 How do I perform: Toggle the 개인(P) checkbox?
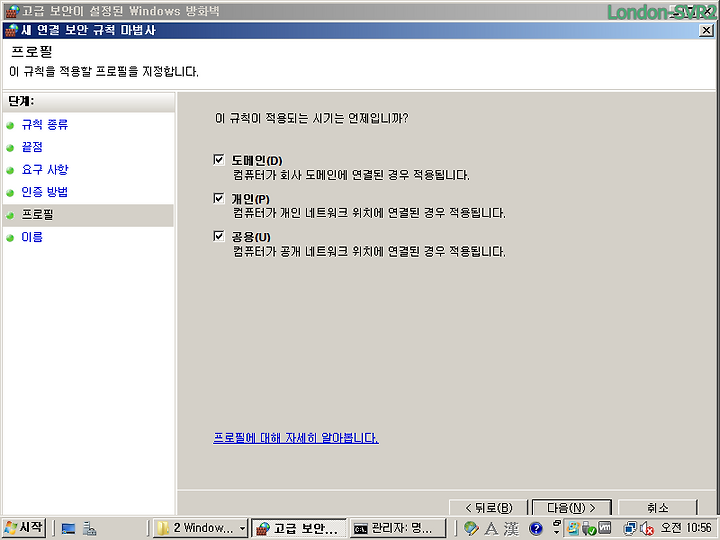[219, 198]
